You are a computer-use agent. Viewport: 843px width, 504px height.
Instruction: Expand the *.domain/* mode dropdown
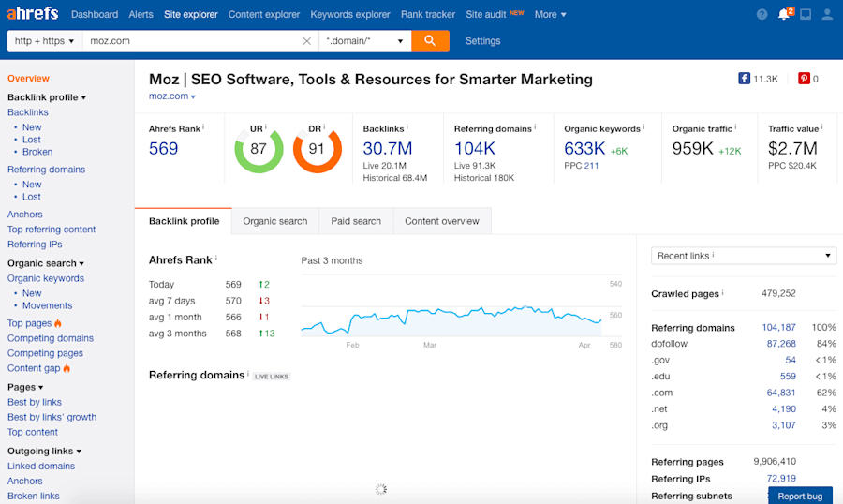pos(364,41)
